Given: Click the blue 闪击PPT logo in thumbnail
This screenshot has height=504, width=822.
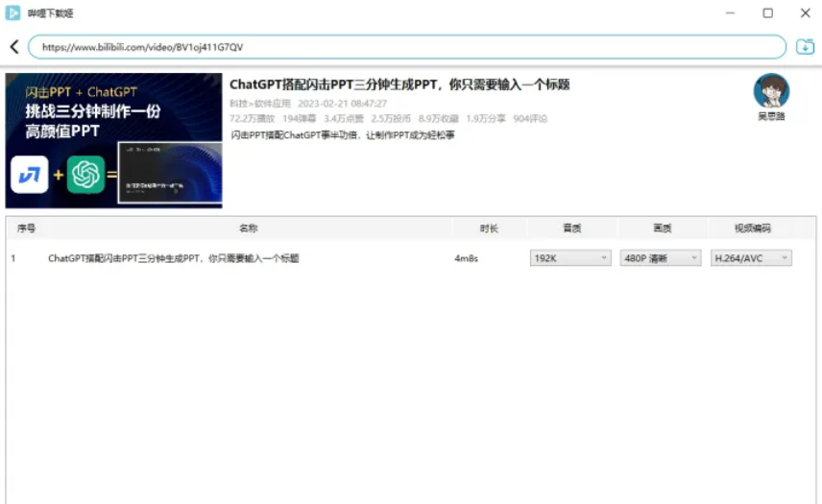Looking at the screenshot, I should (x=30, y=175).
